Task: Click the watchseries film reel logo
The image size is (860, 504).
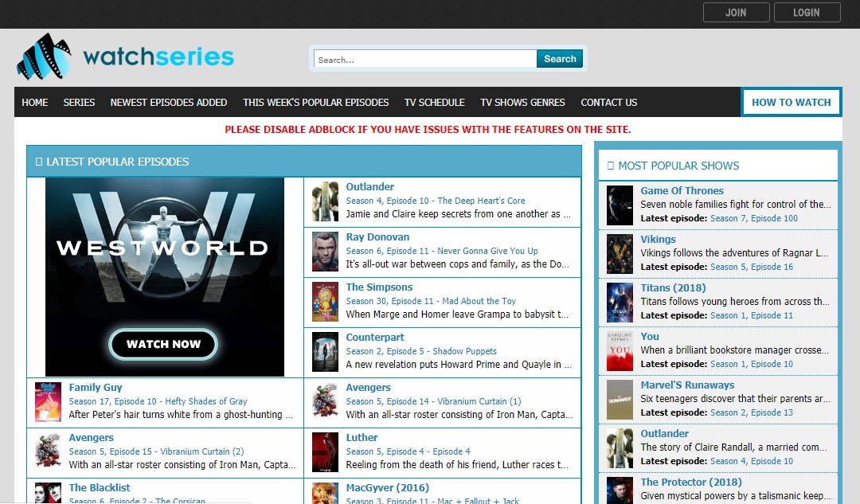Action: pyautogui.click(x=45, y=56)
